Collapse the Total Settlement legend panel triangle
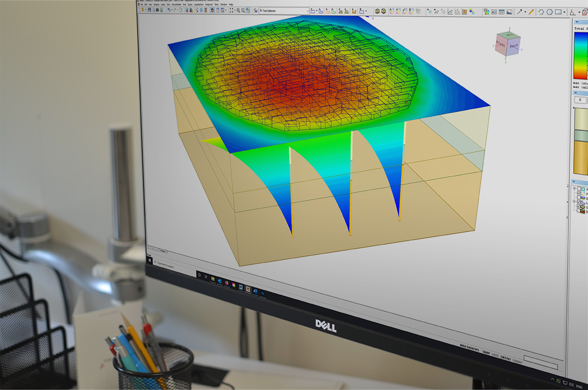This screenshot has height=390, width=588. point(576,22)
